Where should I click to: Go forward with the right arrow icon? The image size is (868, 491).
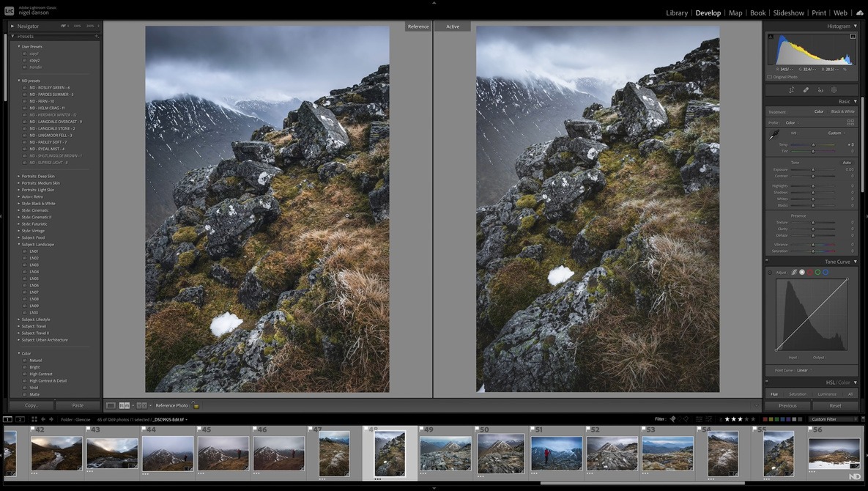(x=51, y=420)
